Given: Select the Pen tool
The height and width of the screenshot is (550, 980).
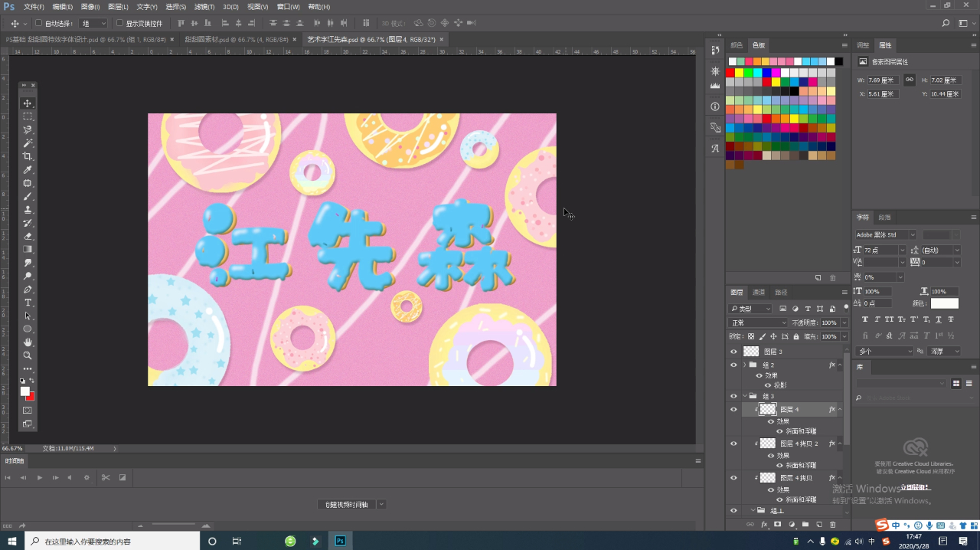Looking at the screenshot, I should (28, 289).
